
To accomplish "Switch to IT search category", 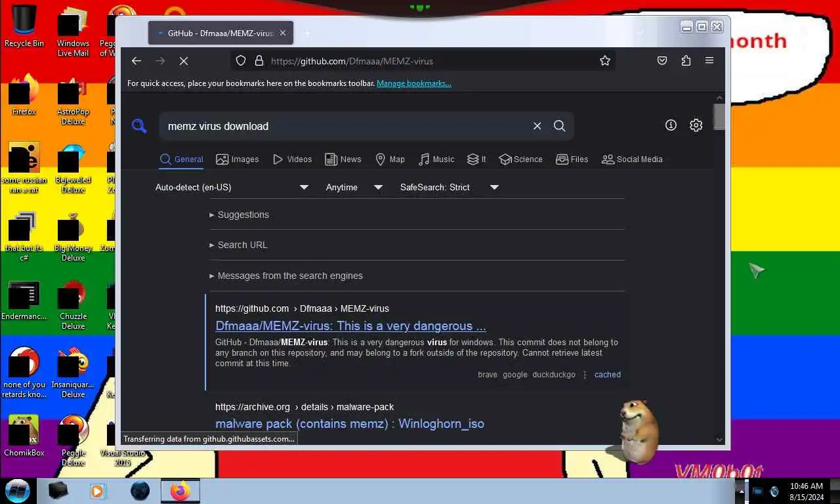I will (476, 159).
